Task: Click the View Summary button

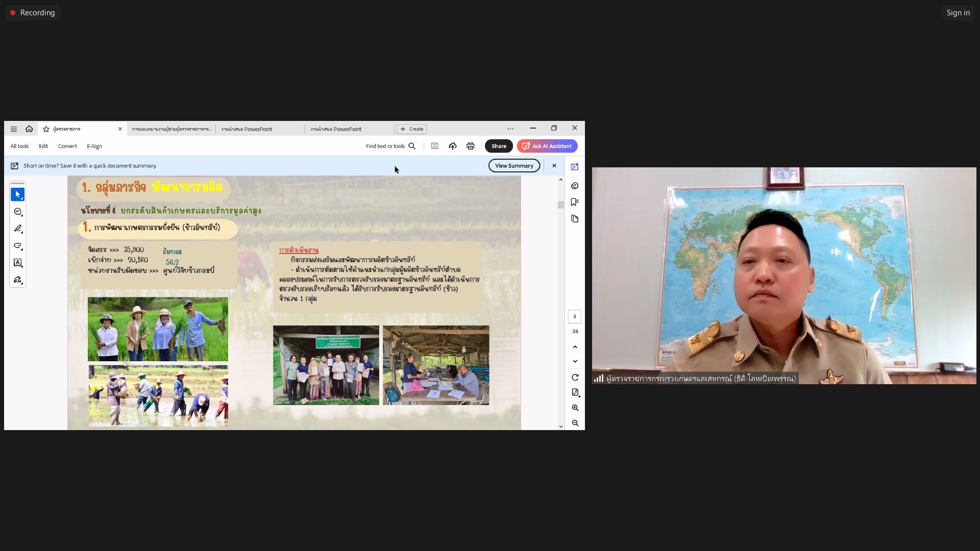Action: coord(514,165)
